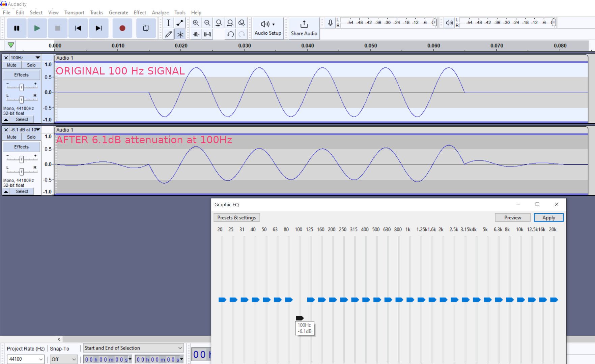Open the Effect menu
This screenshot has height=364, width=595.
point(140,12)
